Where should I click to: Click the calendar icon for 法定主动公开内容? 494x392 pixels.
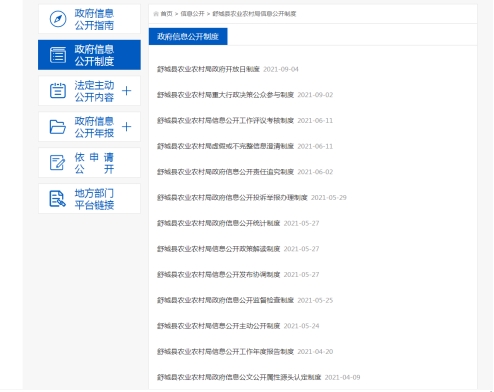[58, 91]
